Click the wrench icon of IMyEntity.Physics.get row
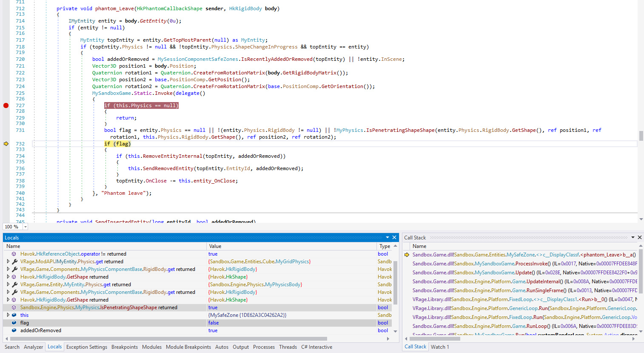This screenshot has height=353, width=644. click(14, 262)
